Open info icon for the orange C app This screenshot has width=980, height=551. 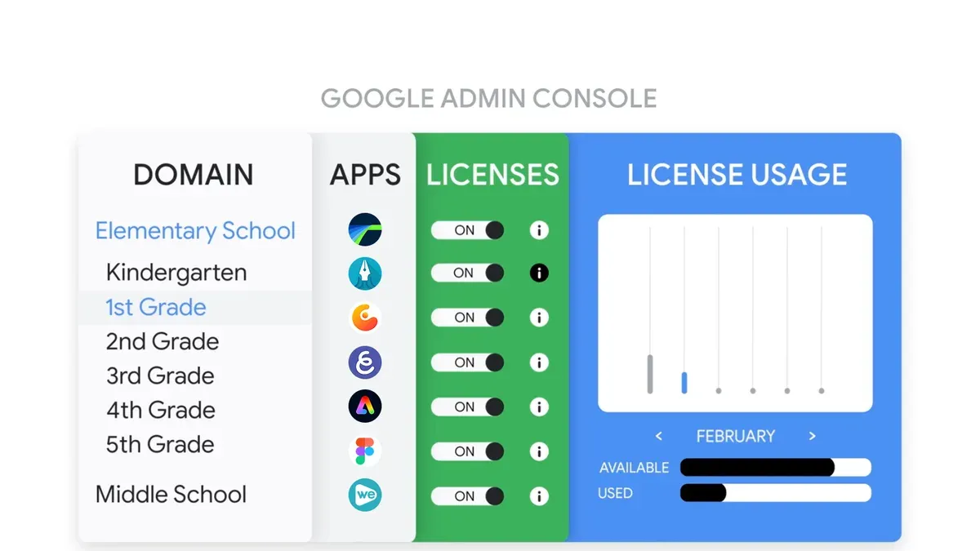coord(538,318)
